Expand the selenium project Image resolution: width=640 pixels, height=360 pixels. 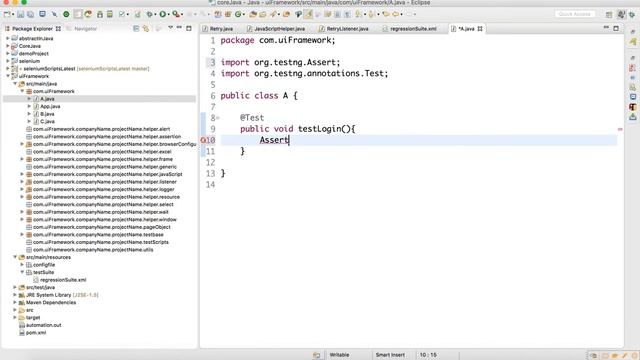(8, 61)
